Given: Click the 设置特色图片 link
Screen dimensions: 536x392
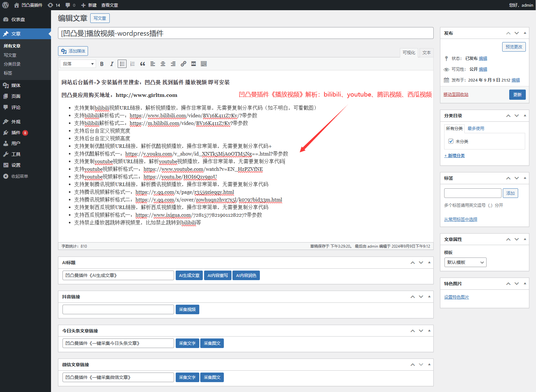Looking at the screenshot, I should pos(457,297).
